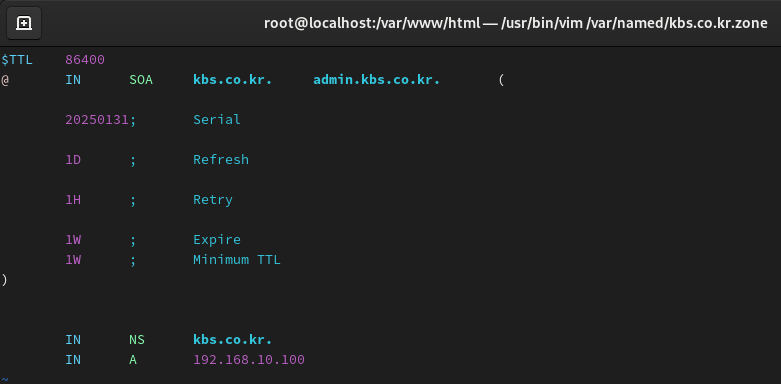This screenshot has width=781, height=384.
Task: Select the 1D refresh value
Action: (73, 159)
